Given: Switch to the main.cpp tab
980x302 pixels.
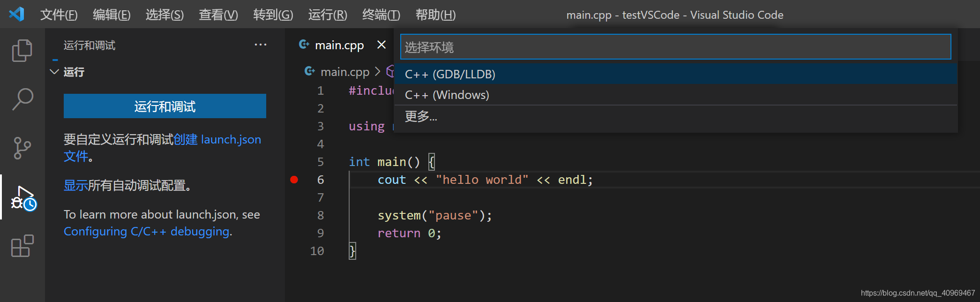Looking at the screenshot, I should tap(339, 45).
